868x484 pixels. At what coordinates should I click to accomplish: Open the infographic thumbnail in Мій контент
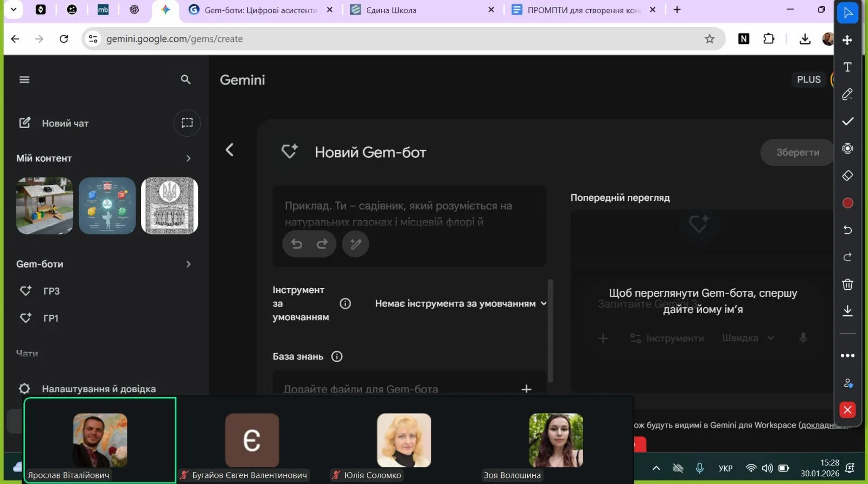pos(107,206)
